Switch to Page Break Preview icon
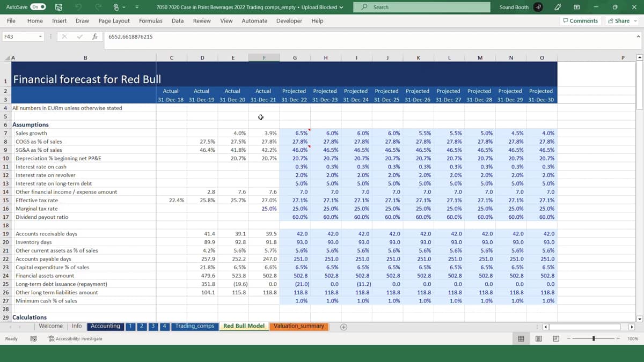 pyautogui.click(x=556, y=339)
